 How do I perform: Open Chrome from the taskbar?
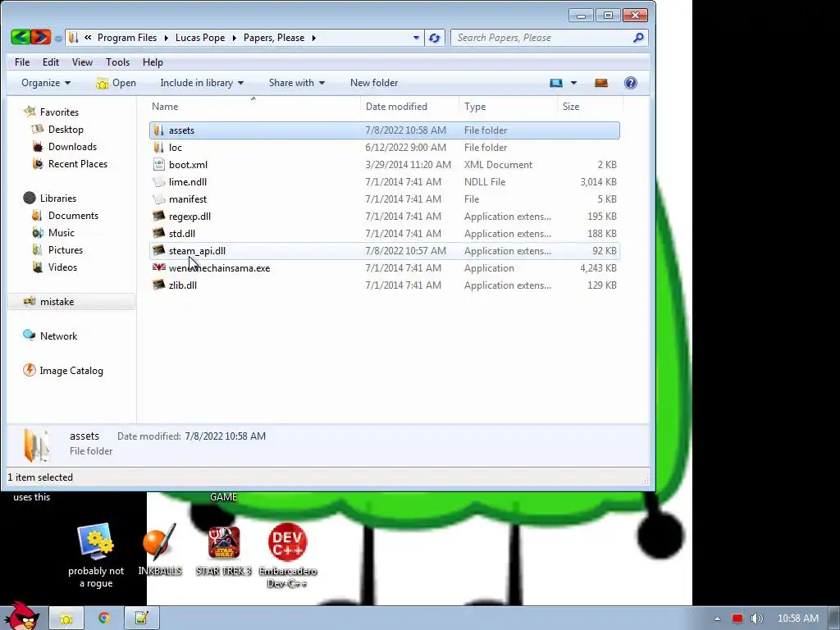click(x=104, y=618)
